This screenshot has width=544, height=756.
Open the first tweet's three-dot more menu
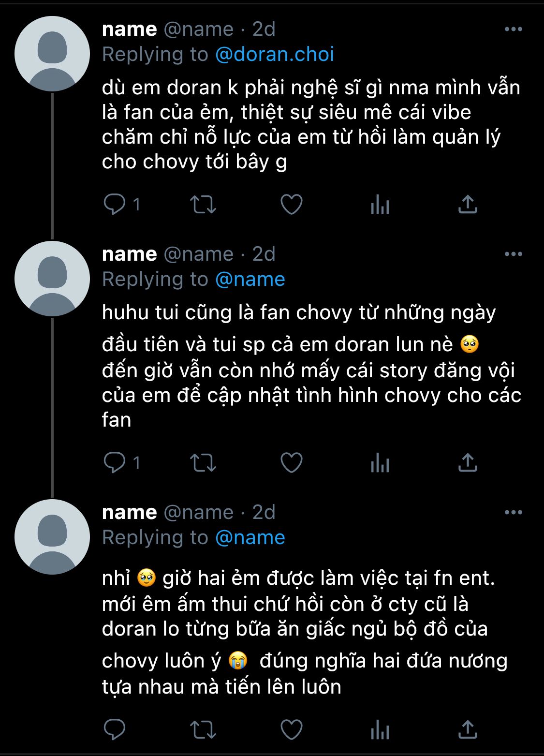[x=513, y=29]
